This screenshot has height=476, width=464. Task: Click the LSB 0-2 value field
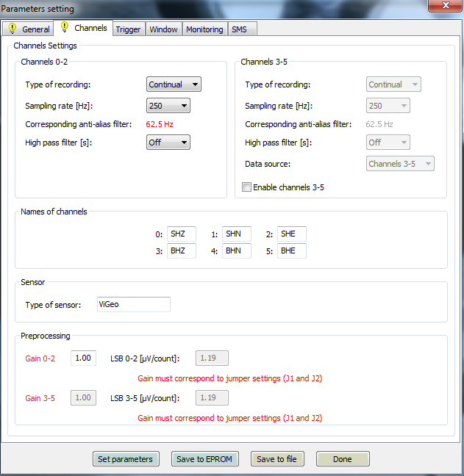(212, 358)
